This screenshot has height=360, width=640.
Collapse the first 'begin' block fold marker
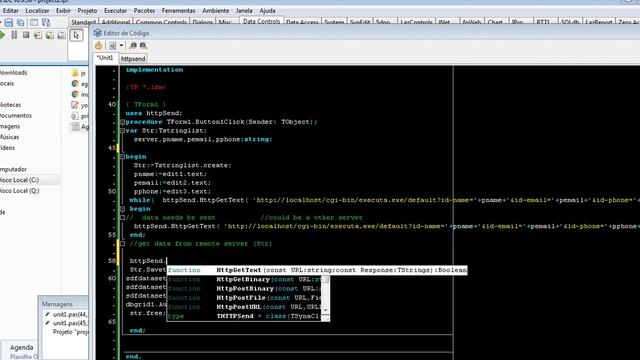point(122,157)
